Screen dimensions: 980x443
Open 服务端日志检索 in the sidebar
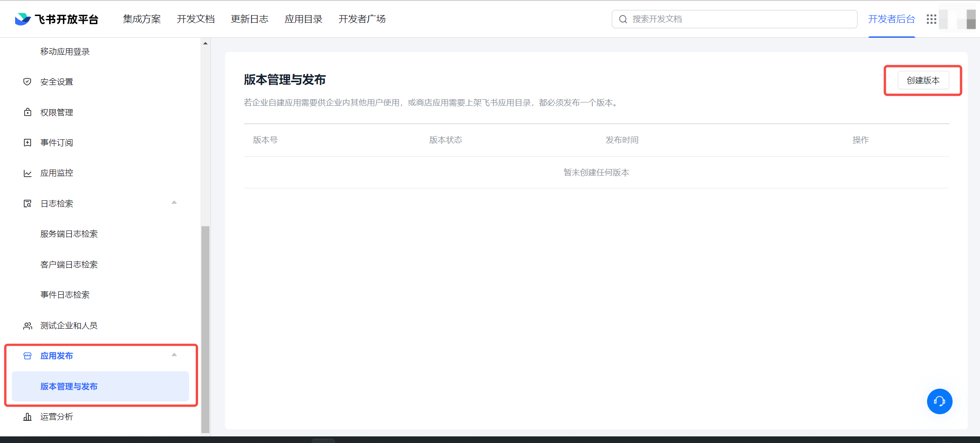coord(69,234)
